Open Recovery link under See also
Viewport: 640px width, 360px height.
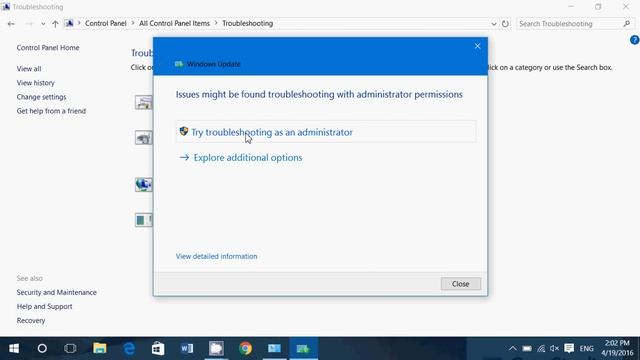31,320
